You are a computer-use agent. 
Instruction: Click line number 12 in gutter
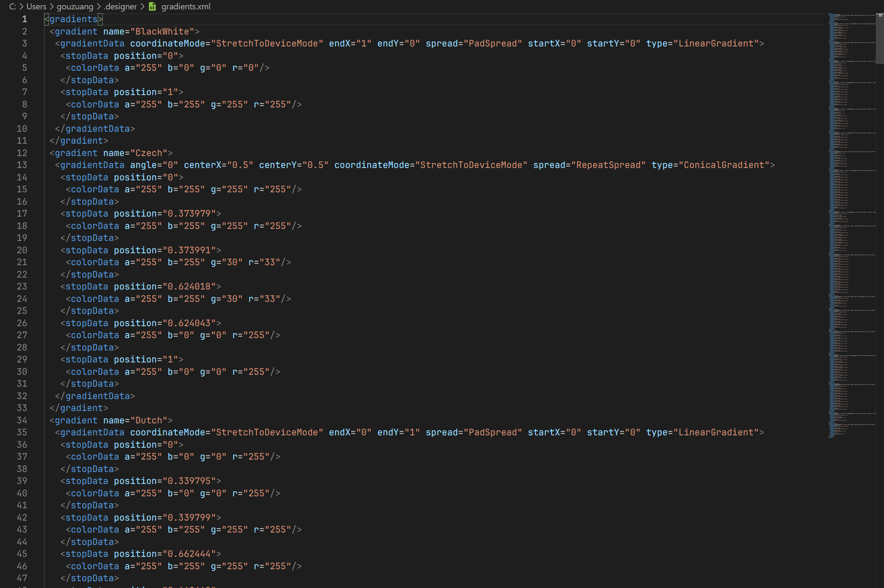[x=22, y=153]
